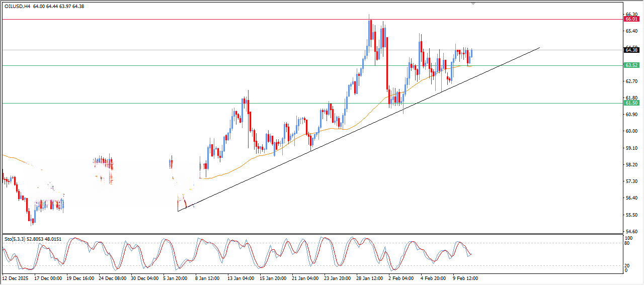The width and height of the screenshot is (644, 285).
Task: Click the chart shift triangle marker at top
Action: tap(472, 4)
